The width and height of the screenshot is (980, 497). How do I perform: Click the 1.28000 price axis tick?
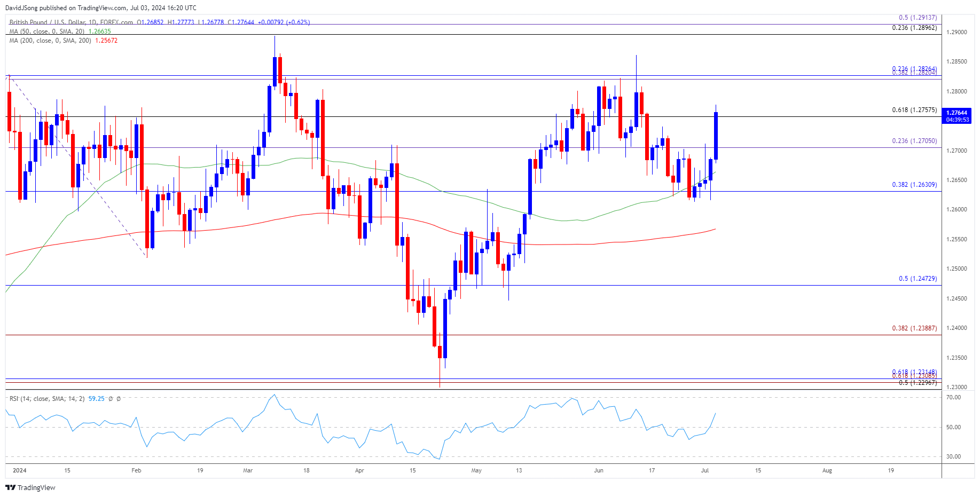click(957, 92)
